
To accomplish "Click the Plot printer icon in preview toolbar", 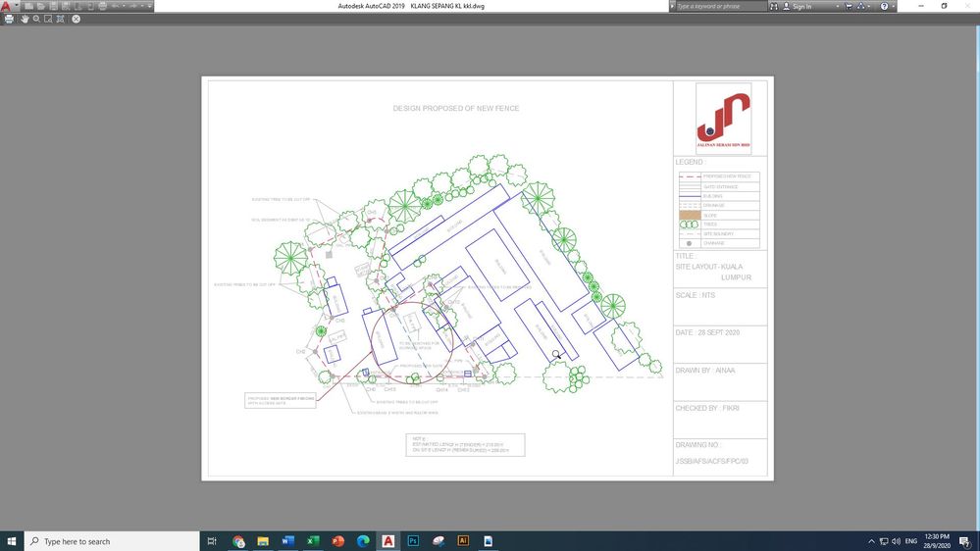I will point(9,19).
